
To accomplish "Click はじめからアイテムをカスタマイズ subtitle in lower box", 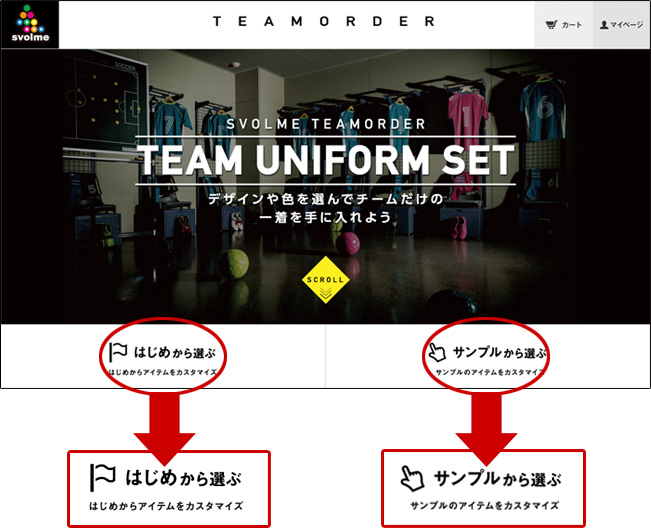I will 166,506.
